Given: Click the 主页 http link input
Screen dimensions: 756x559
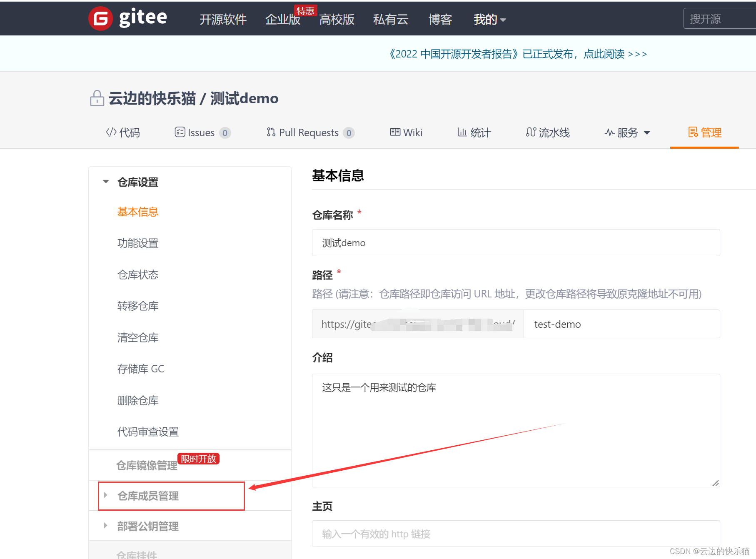Looking at the screenshot, I should point(516,534).
